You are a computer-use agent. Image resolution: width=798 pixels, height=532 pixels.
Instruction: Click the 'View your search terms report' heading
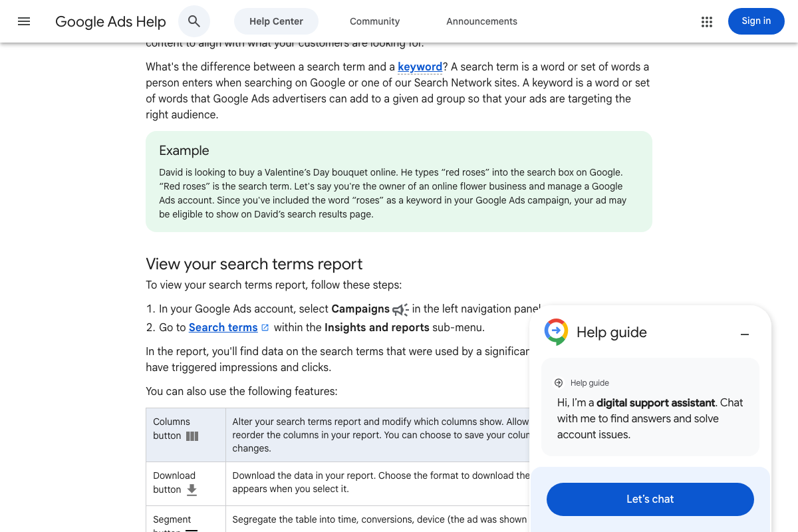tap(254, 264)
